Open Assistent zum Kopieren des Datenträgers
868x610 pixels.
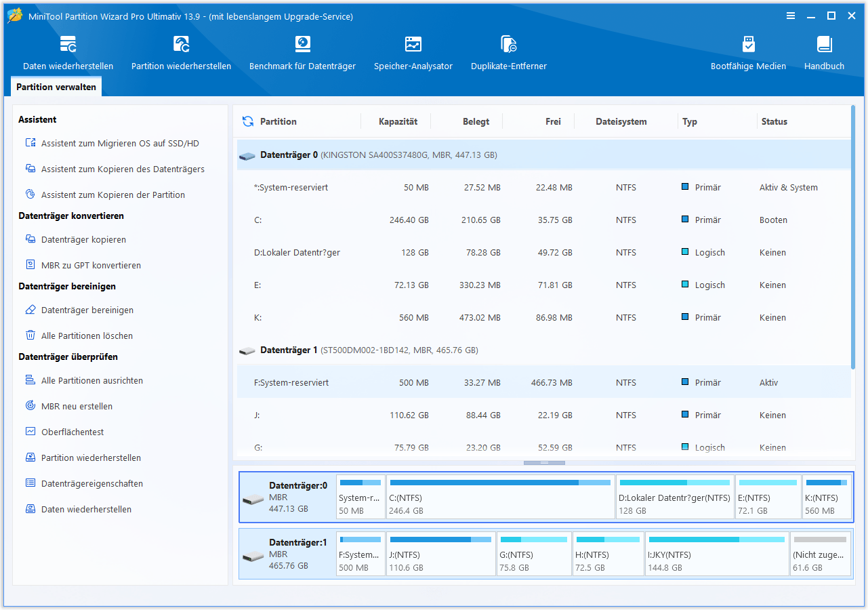115,169
